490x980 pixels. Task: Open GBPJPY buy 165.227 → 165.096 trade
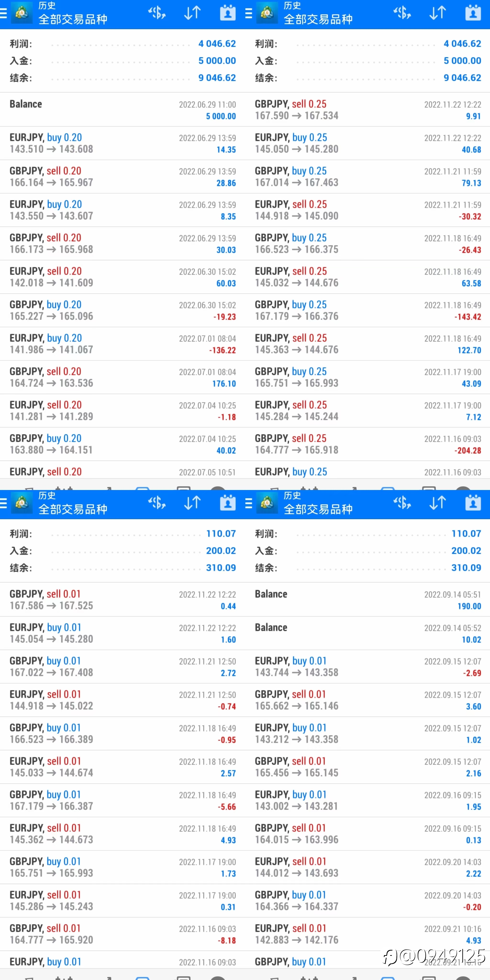(x=122, y=310)
